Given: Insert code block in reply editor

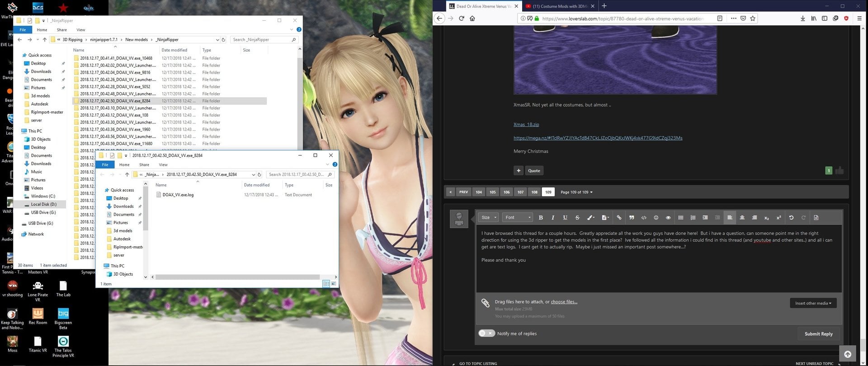Looking at the screenshot, I should 644,218.
